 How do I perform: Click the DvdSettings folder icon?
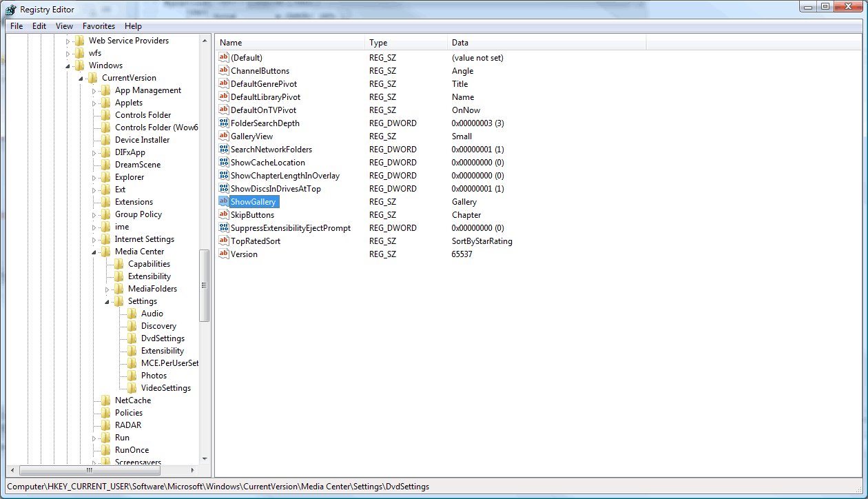click(132, 338)
